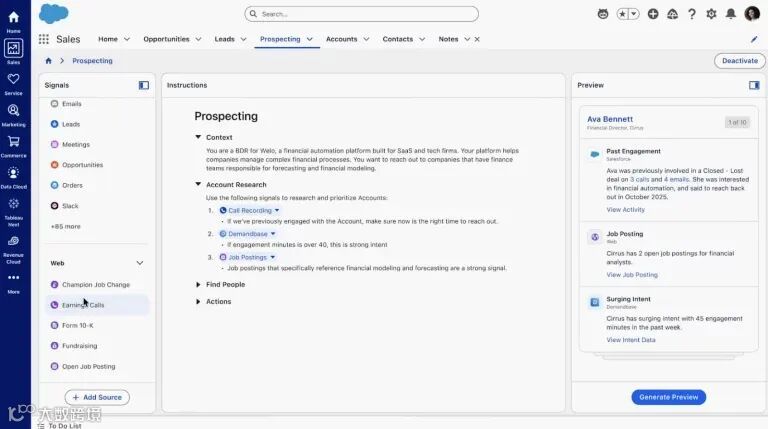Switch to the Leads tab
768x429 pixels.
click(224, 39)
